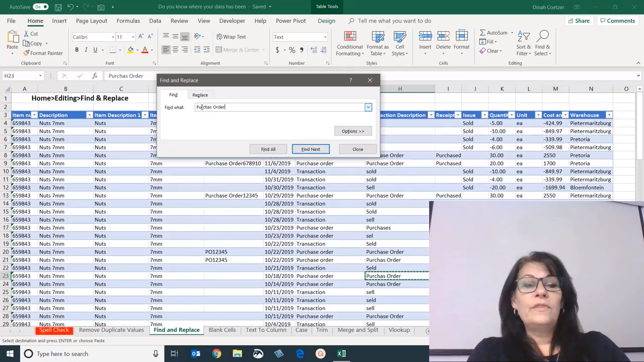
Task: Switch to Replace tab in dialog
Action: [200, 95]
